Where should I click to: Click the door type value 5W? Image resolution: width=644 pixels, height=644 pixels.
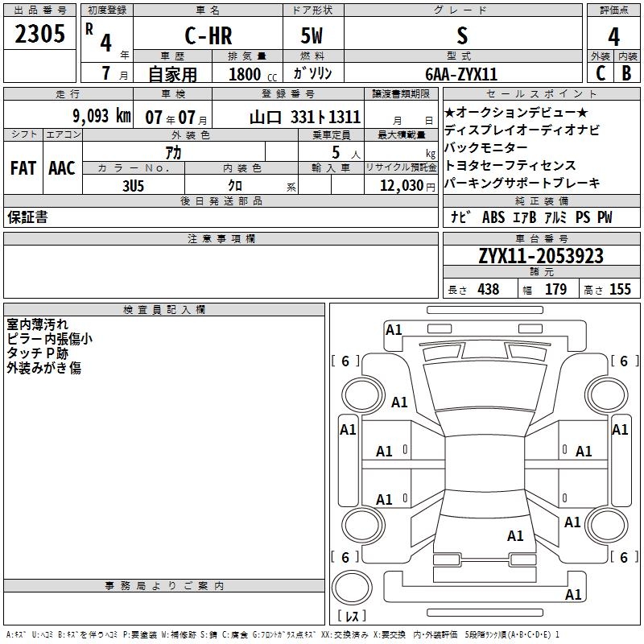click(312, 35)
